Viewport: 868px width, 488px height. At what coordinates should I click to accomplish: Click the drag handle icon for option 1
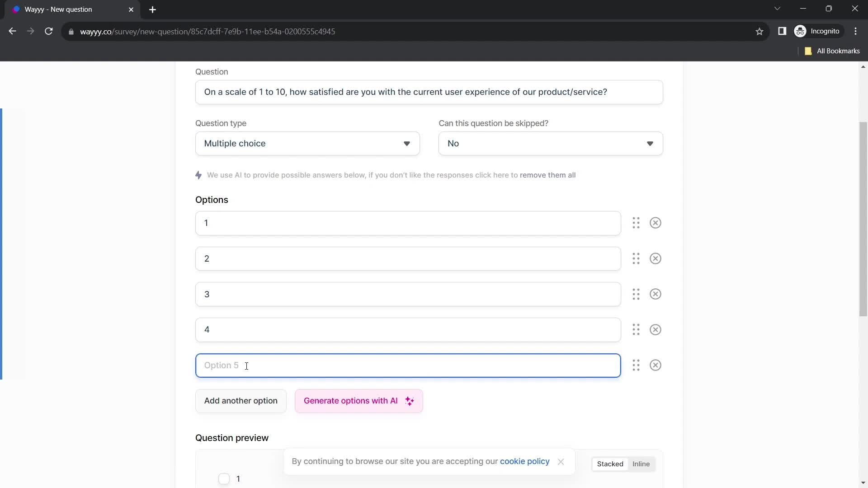[636, 222]
